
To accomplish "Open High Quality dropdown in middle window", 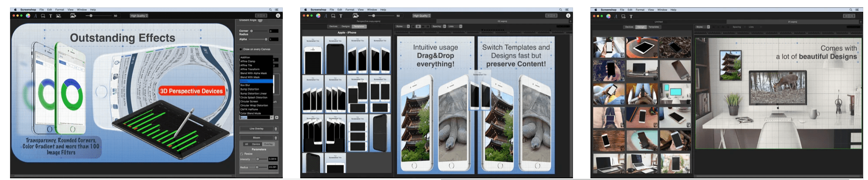I will (x=421, y=16).
